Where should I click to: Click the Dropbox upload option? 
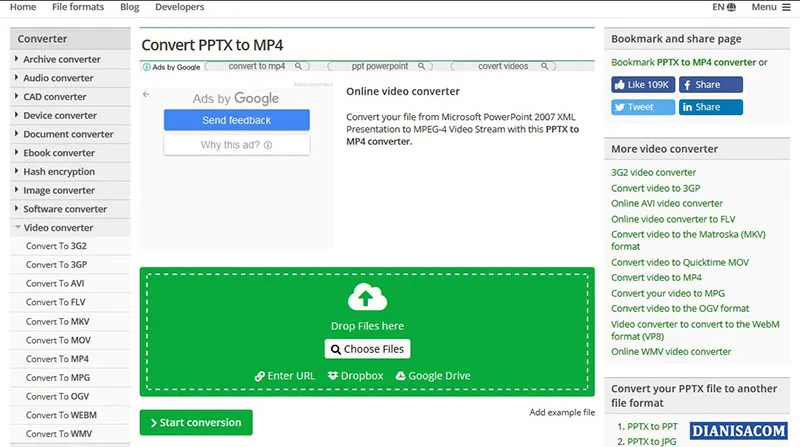[355, 376]
